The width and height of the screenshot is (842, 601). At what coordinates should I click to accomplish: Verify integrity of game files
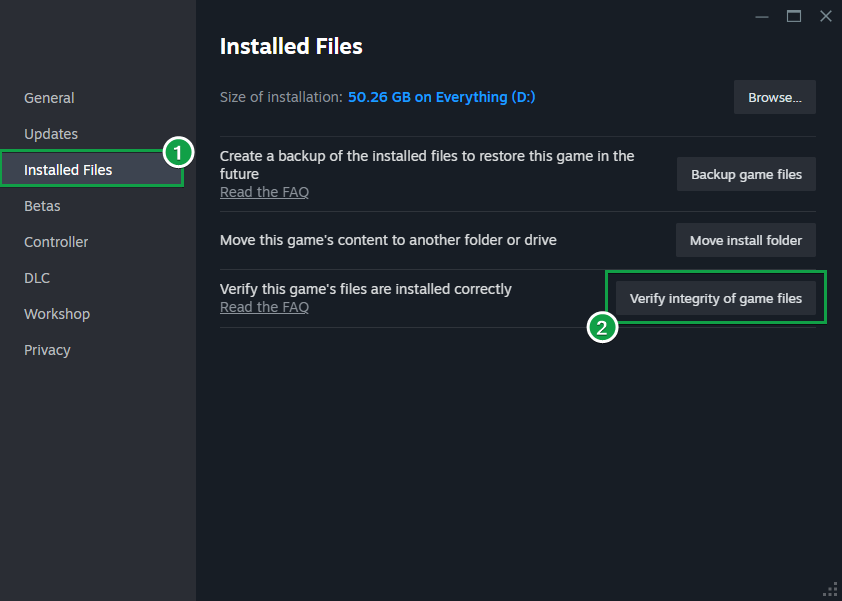coord(716,298)
